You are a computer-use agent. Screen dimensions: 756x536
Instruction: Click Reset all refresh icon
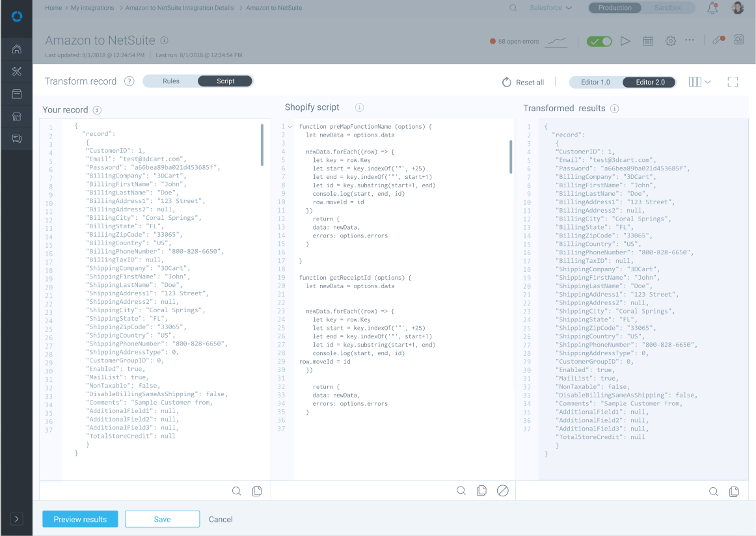(x=507, y=83)
